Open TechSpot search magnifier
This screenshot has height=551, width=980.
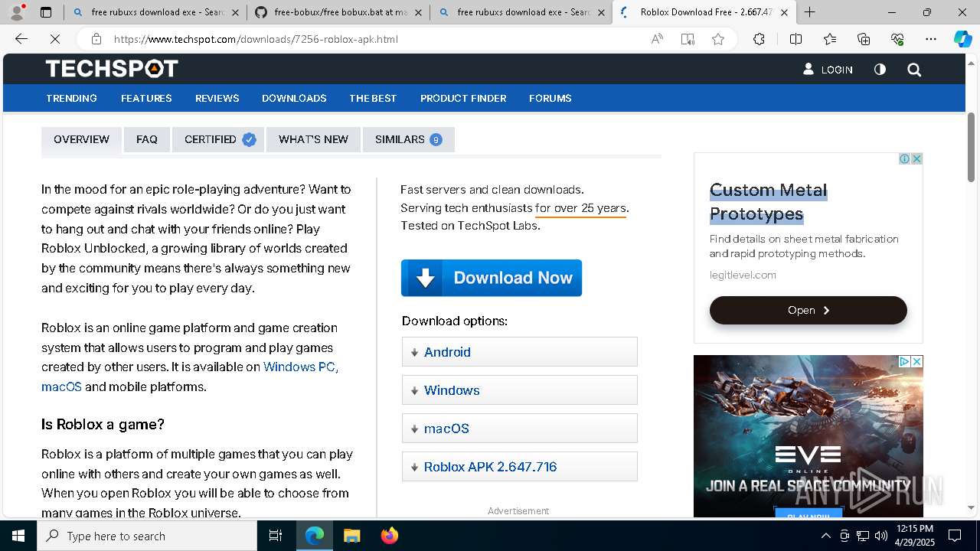(x=914, y=70)
